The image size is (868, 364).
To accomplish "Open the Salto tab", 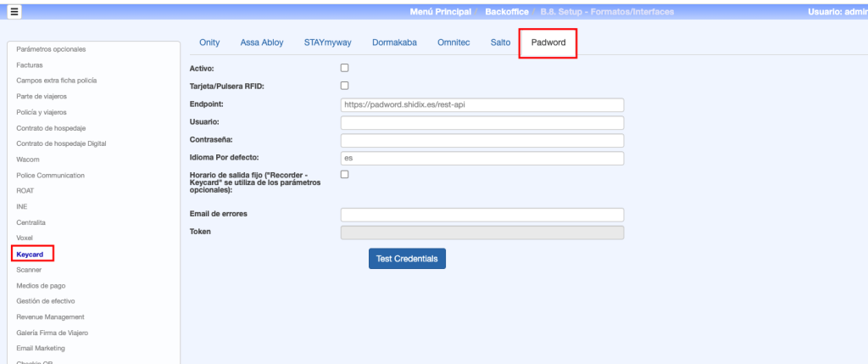I will point(500,42).
